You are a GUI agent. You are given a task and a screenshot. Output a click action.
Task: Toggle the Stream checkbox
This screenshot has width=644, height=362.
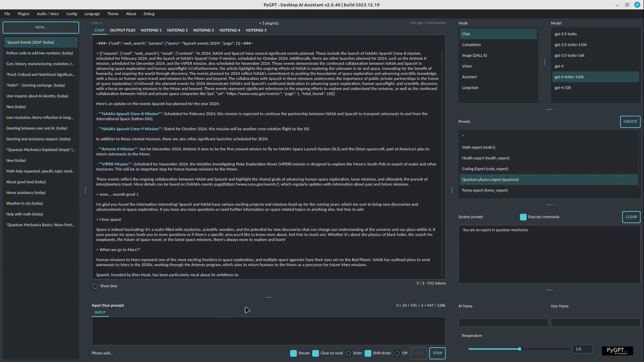pyautogui.click(x=293, y=353)
